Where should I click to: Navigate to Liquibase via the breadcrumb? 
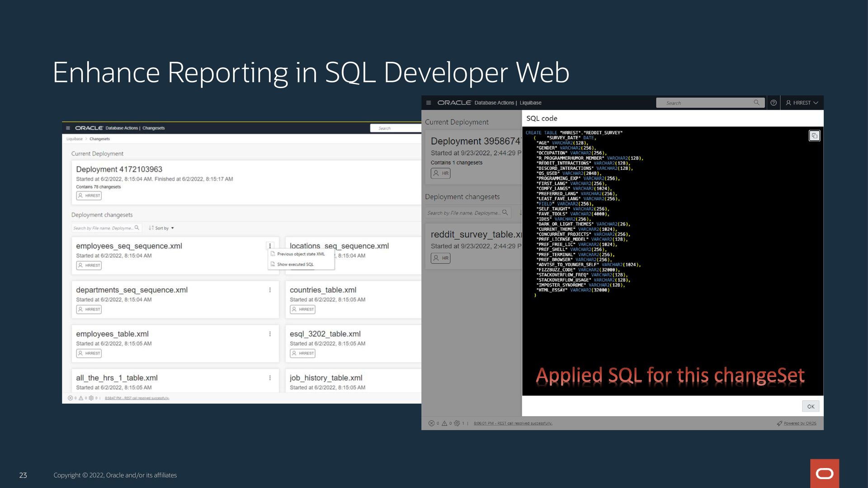coord(75,139)
